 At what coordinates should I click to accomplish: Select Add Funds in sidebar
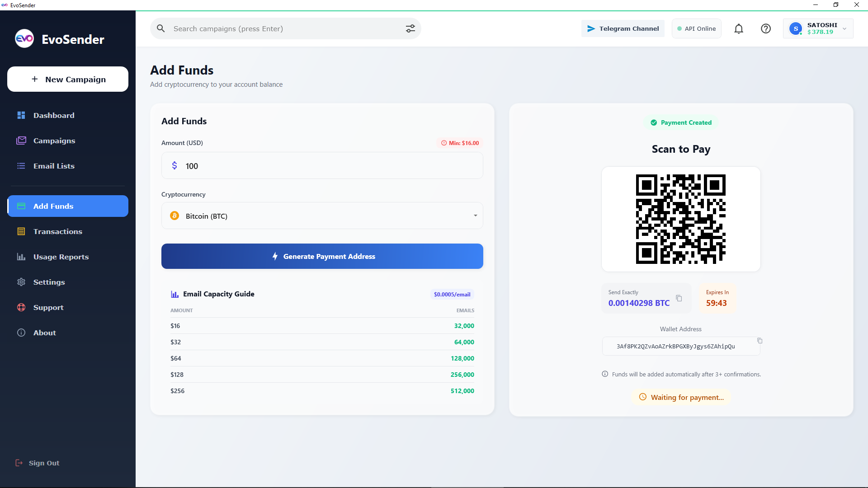(x=68, y=206)
